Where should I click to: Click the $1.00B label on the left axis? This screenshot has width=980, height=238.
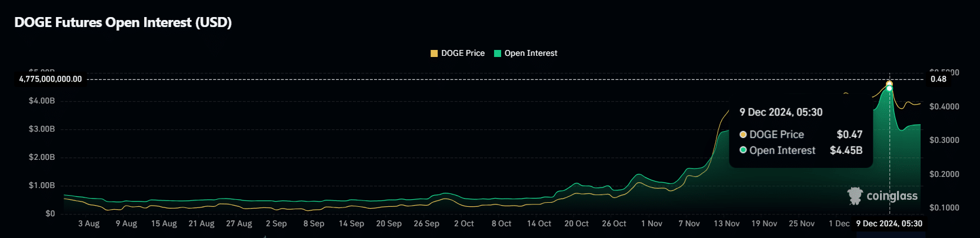[42, 186]
